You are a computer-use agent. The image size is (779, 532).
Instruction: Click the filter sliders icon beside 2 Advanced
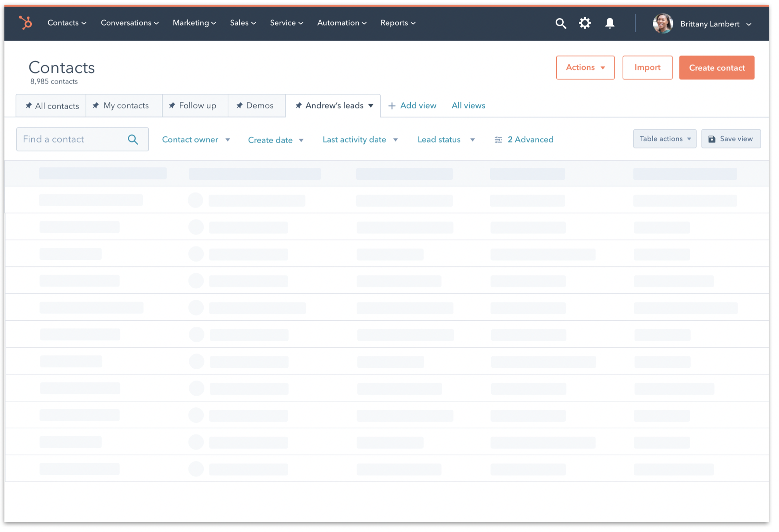pyautogui.click(x=498, y=140)
